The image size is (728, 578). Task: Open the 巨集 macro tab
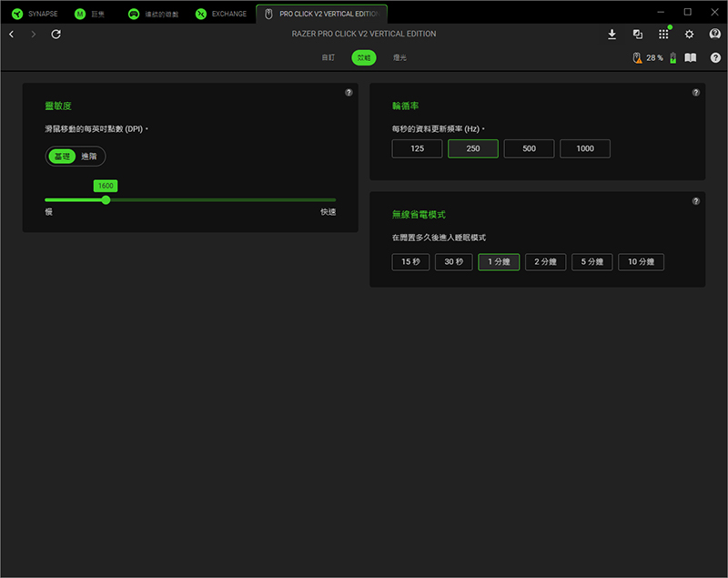click(x=90, y=14)
